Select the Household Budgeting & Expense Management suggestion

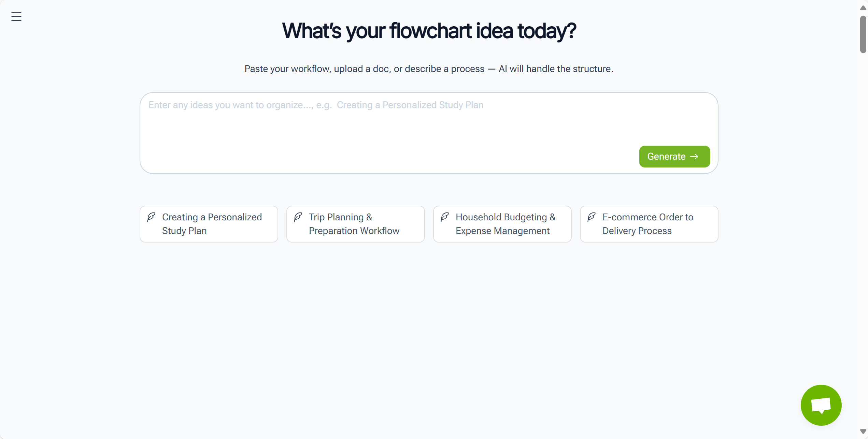502,224
